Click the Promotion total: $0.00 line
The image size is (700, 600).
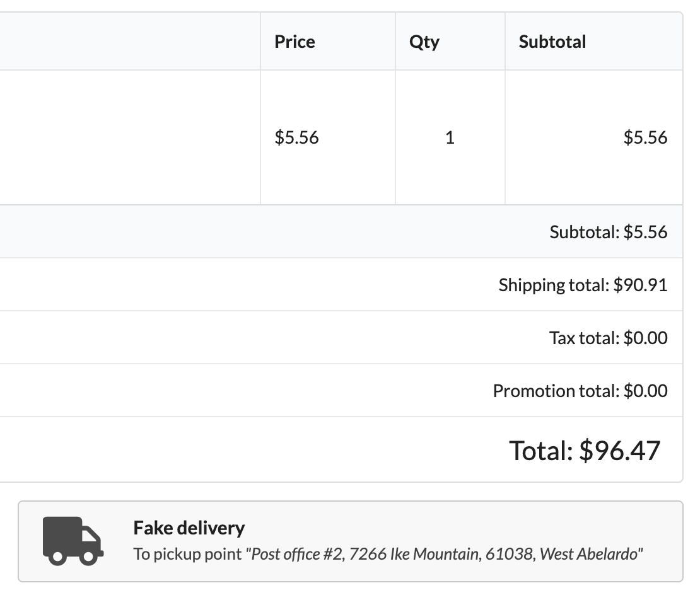coord(580,391)
